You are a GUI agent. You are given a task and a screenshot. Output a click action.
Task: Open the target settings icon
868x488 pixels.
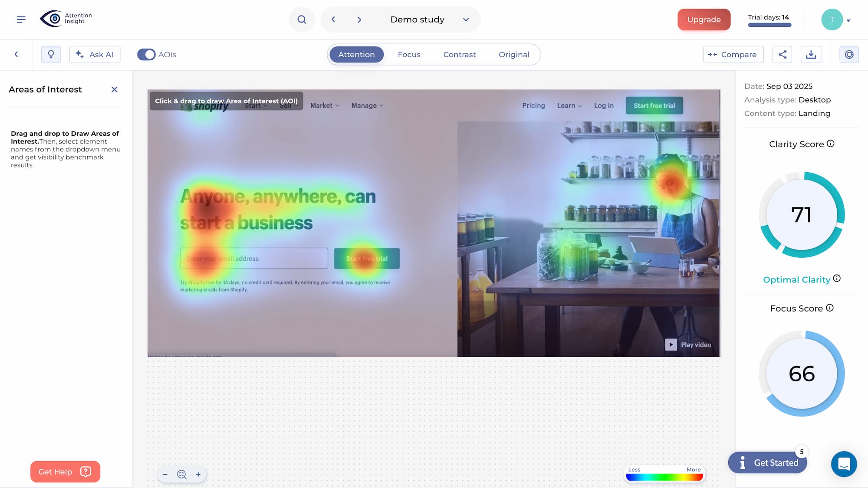[849, 55]
